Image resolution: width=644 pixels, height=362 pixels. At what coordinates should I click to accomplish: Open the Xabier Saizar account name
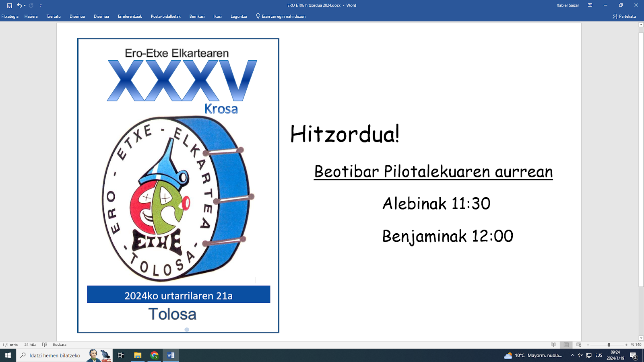(x=568, y=5)
